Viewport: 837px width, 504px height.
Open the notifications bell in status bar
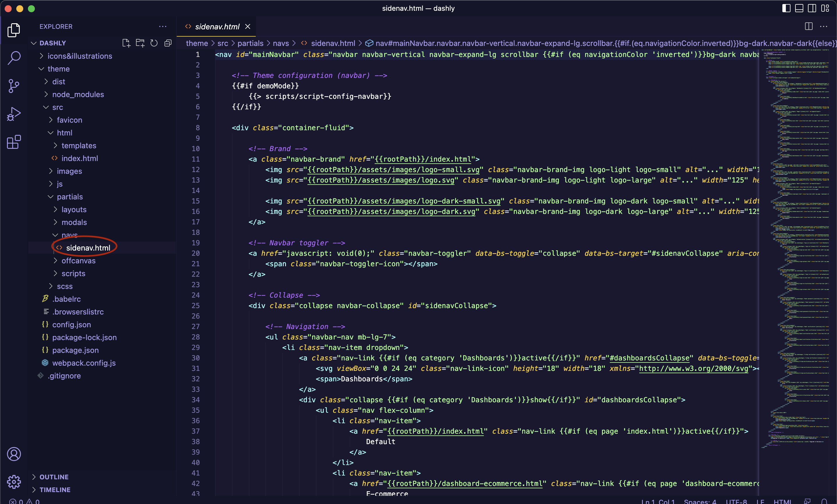[824, 501]
